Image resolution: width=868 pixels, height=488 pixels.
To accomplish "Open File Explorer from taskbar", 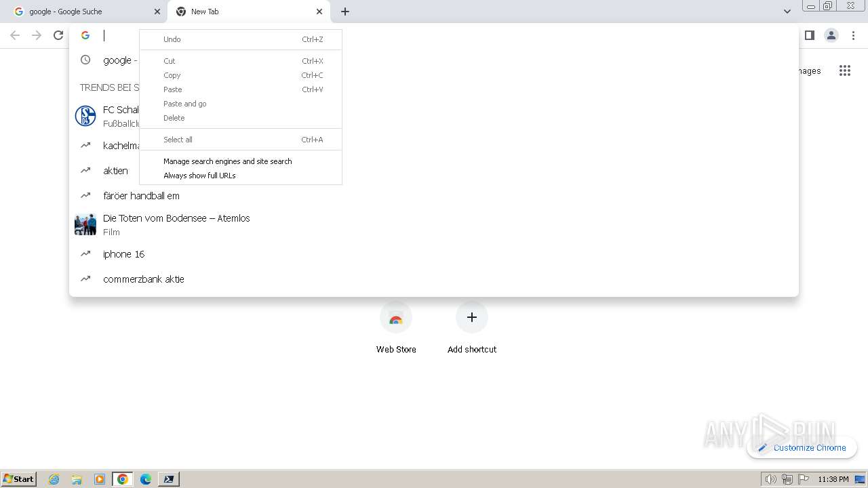I will [77, 479].
